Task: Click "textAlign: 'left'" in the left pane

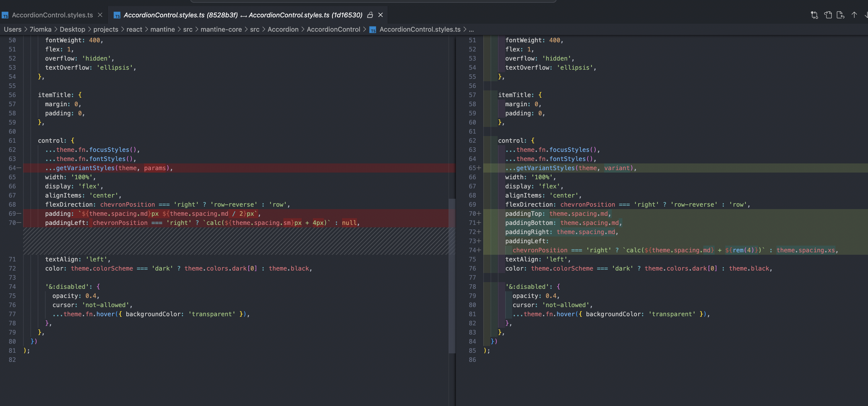Action: [x=76, y=259]
